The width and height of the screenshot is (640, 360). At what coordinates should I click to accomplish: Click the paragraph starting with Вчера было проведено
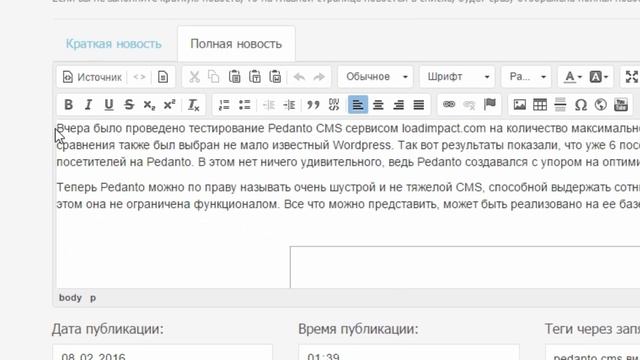click(348, 145)
